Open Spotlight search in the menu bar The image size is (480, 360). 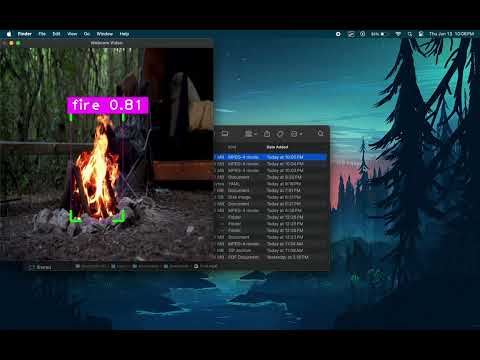click(410, 34)
